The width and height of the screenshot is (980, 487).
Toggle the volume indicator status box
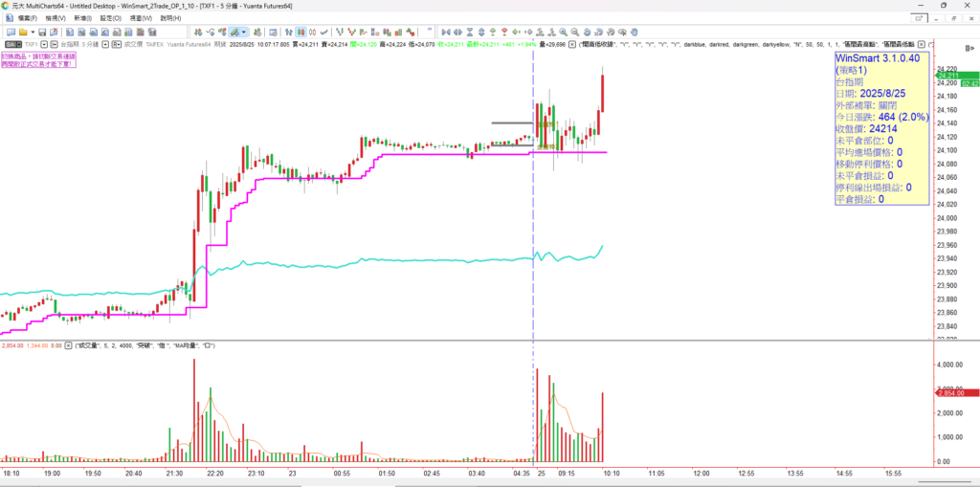tap(68, 345)
